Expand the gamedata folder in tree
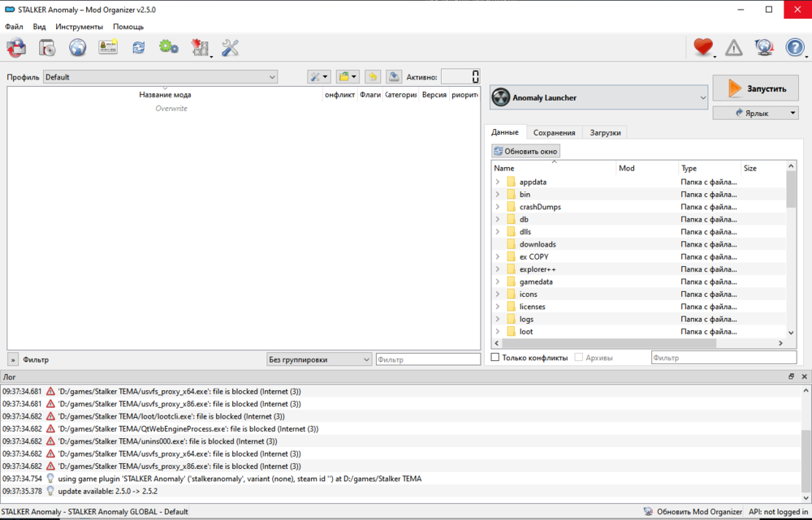Image resolution: width=812 pixels, height=520 pixels. tap(497, 281)
